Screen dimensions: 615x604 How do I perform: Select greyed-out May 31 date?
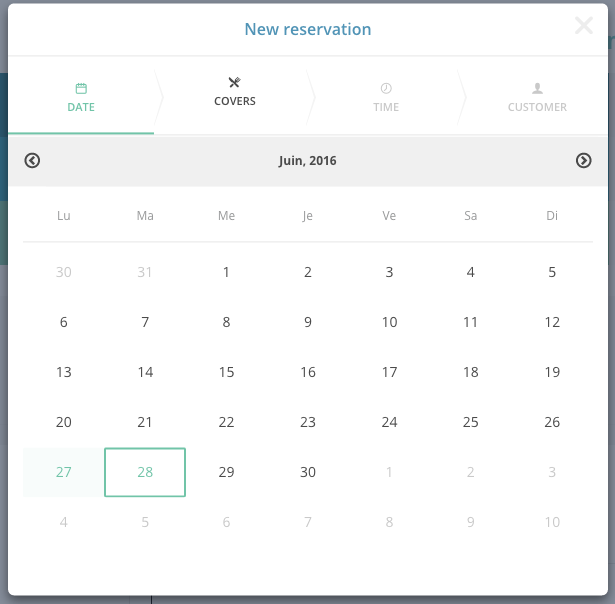coord(145,272)
